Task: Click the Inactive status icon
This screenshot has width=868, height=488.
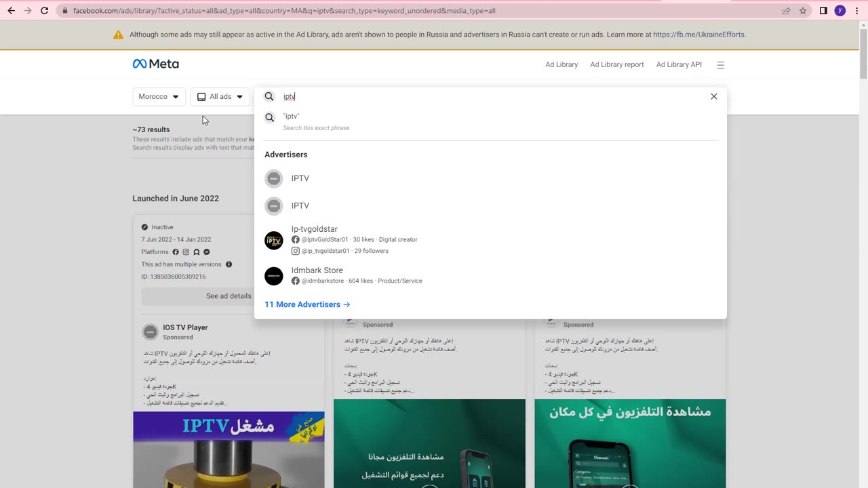Action: pyautogui.click(x=144, y=227)
